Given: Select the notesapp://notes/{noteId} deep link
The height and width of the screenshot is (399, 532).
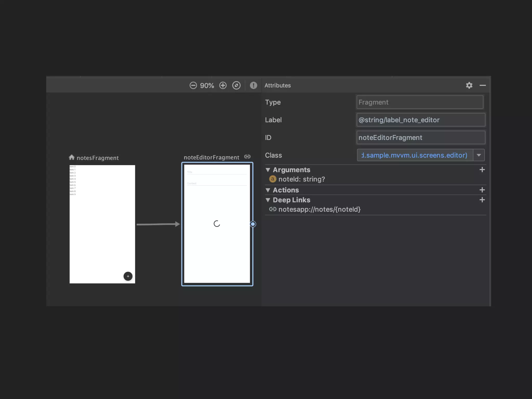Looking at the screenshot, I should pyautogui.click(x=319, y=209).
